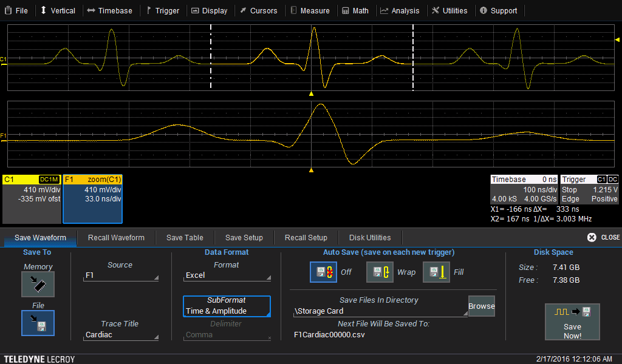Click the Browse directory button
This screenshot has height=364, width=622.
tap(481, 306)
